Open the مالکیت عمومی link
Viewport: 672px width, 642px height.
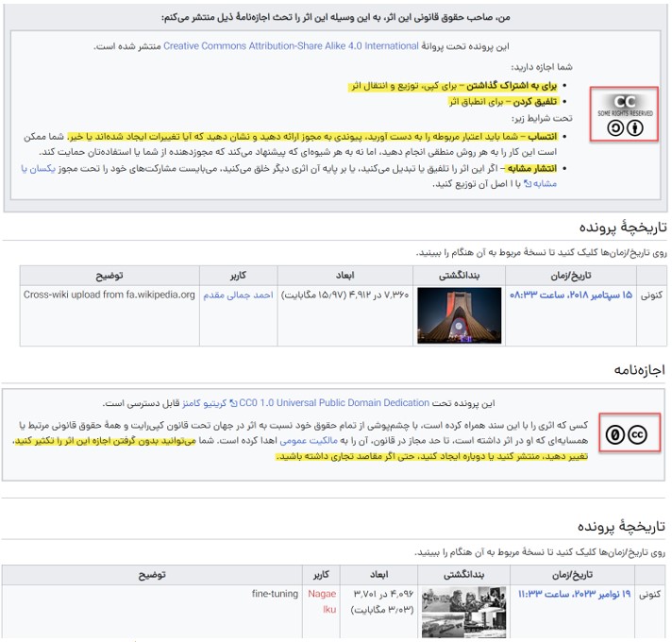[x=308, y=441]
